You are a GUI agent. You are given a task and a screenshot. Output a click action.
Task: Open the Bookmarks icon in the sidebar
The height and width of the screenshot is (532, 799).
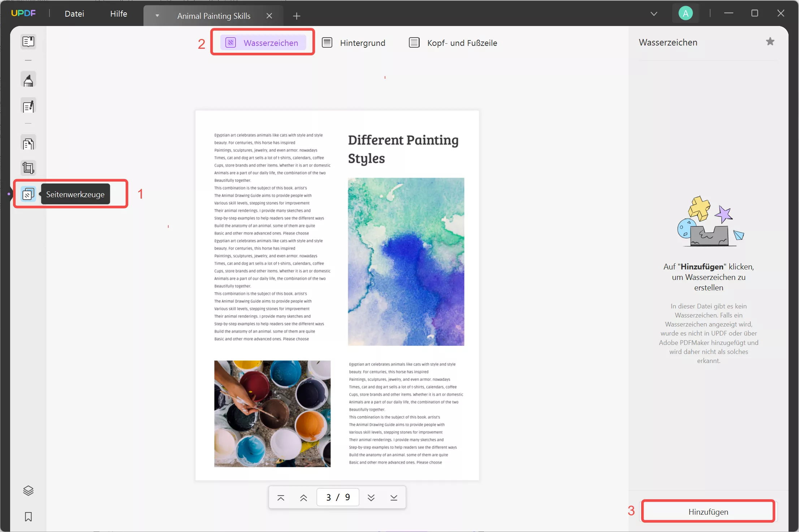point(28,516)
